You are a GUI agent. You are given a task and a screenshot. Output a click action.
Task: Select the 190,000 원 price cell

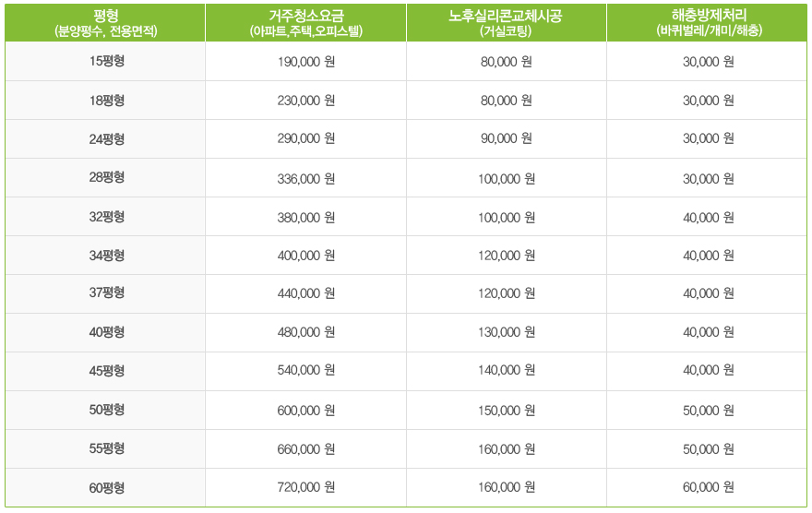tap(306, 62)
